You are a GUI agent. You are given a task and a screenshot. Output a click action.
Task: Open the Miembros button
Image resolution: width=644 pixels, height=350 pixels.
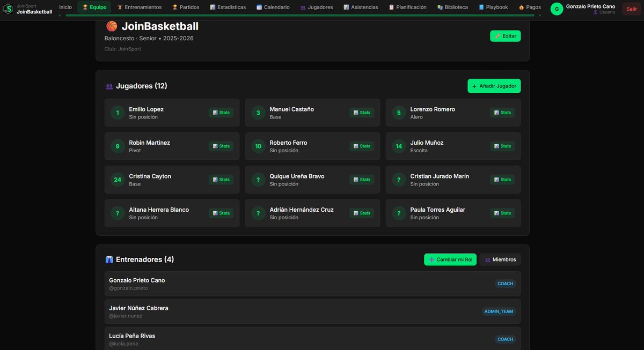[x=500, y=259]
